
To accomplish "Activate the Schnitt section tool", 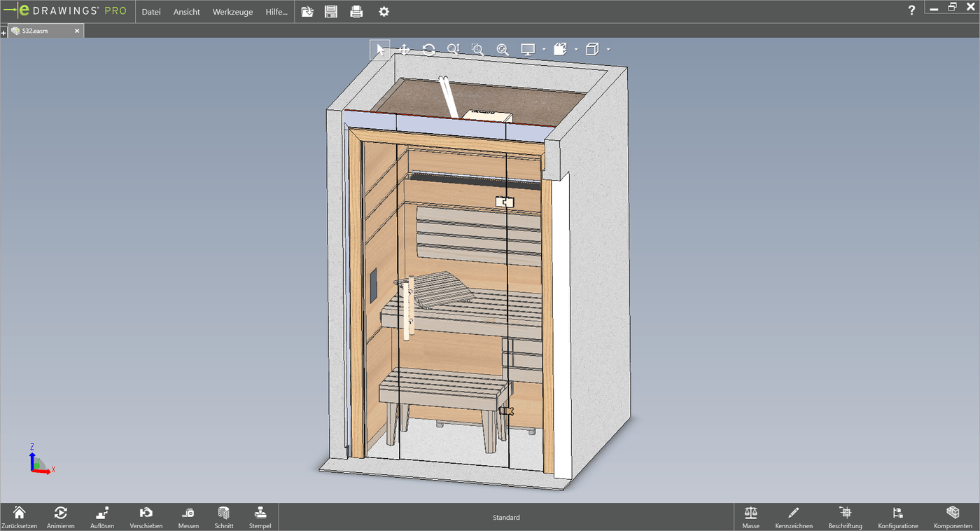I will 223,517.
